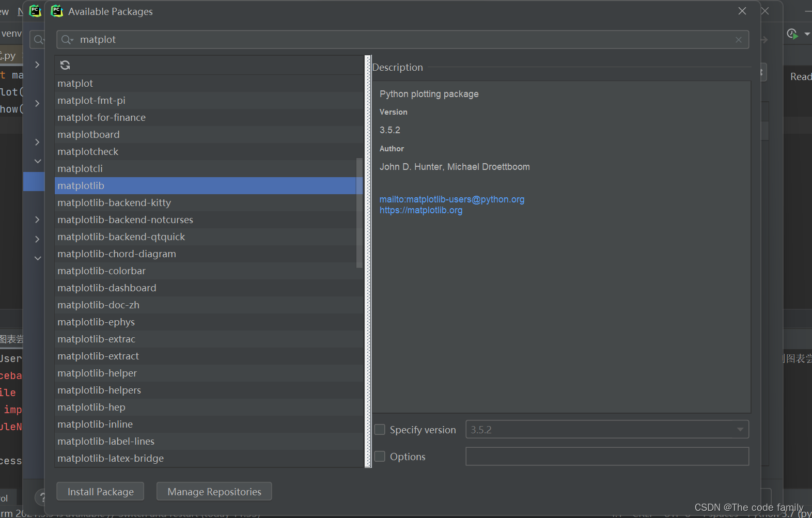Click into the Options text field
Screen dimensions: 812x518
[607, 457]
